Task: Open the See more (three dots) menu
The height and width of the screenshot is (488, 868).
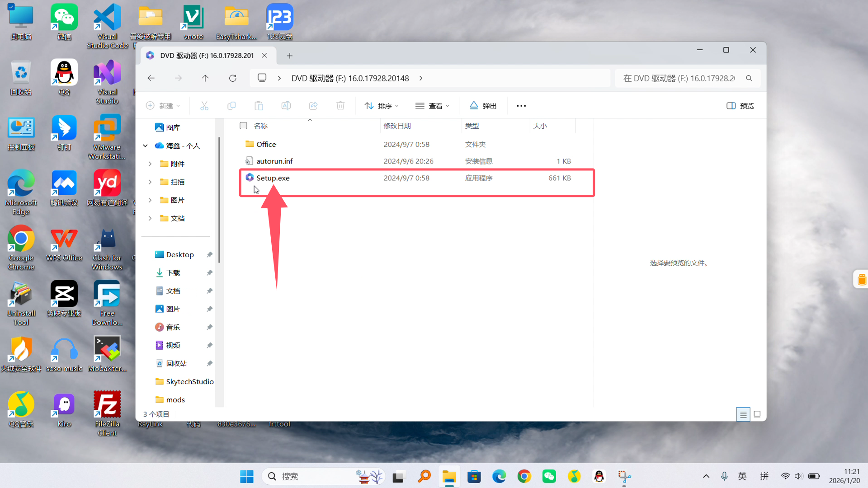Action: point(521,106)
